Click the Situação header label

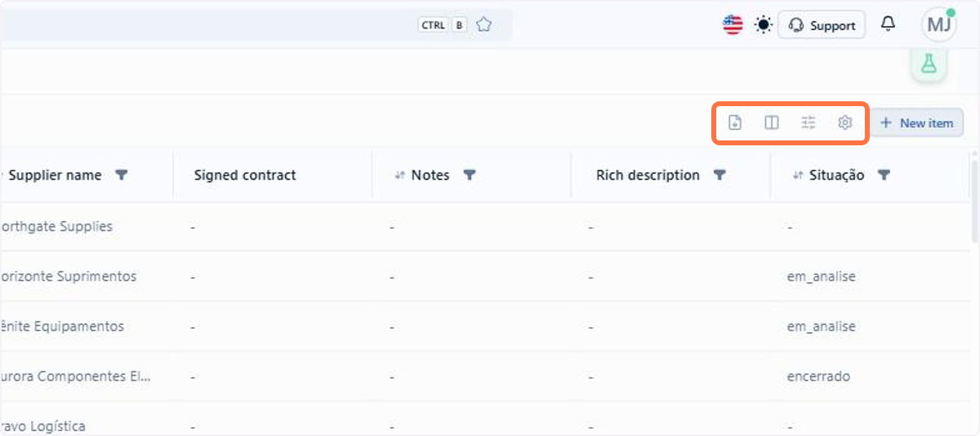tap(836, 175)
